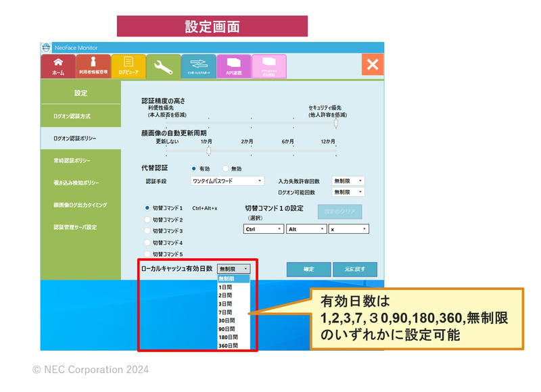
Task: Choose 180日間 in the cache days list
Action: (x=233, y=337)
